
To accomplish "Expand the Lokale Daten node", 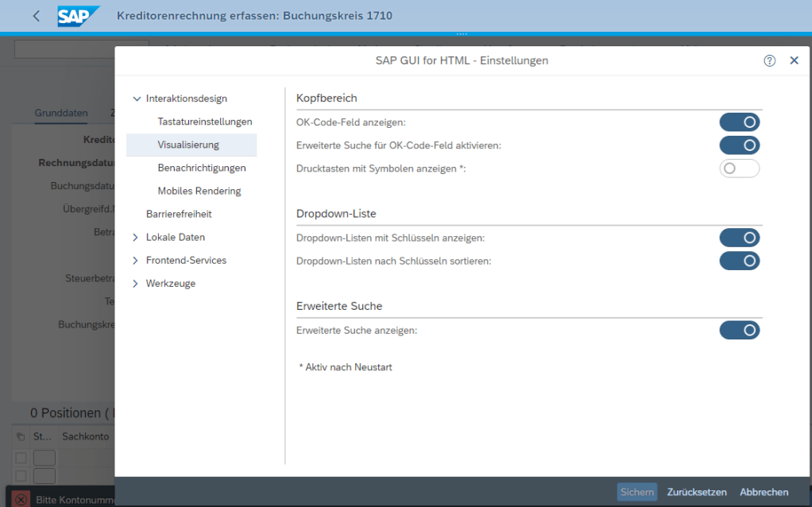I will coord(136,238).
